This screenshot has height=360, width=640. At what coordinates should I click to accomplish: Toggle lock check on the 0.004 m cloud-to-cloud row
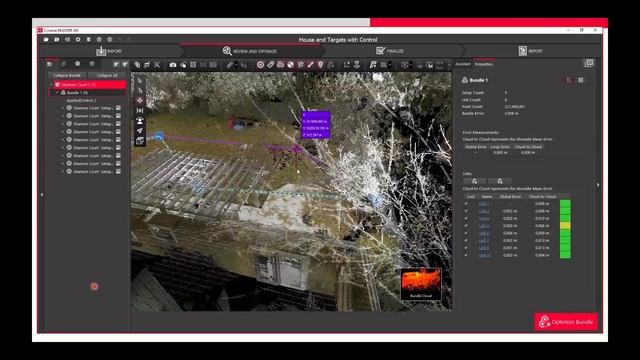pyautogui.click(x=466, y=255)
